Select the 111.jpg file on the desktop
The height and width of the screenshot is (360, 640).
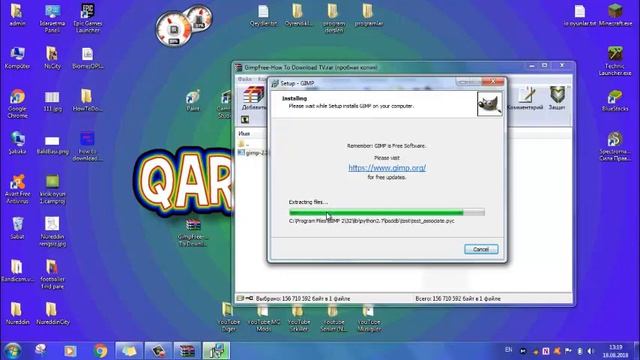click(52, 100)
